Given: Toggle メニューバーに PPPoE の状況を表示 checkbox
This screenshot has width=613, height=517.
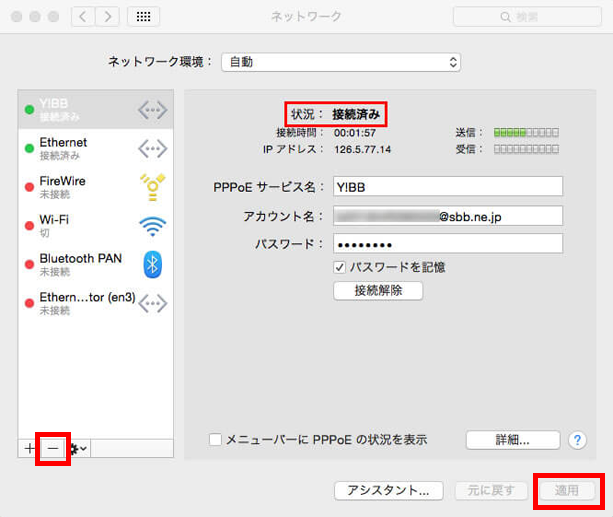Looking at the screenshot, I should click(215, 440).
